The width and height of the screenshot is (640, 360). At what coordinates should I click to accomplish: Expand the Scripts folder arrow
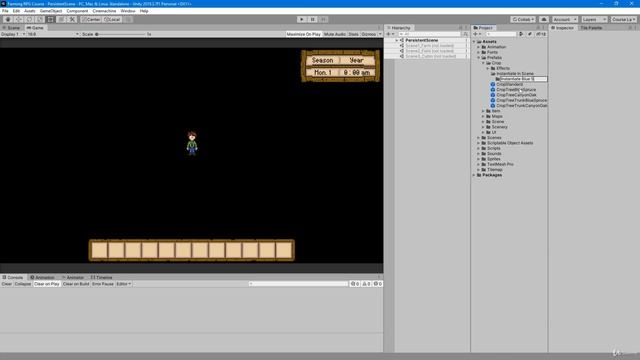(479, 148)
